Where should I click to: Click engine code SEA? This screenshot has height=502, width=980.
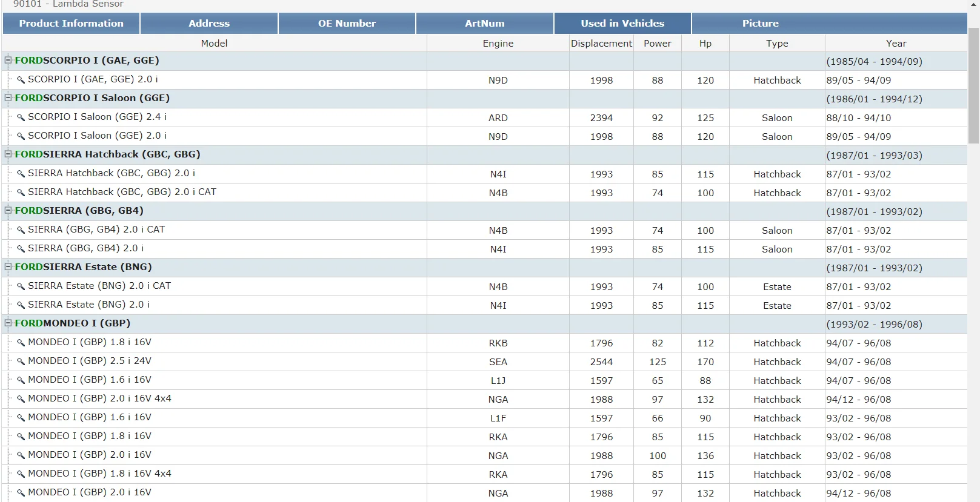pyautogui.click(x=498, y=362)
